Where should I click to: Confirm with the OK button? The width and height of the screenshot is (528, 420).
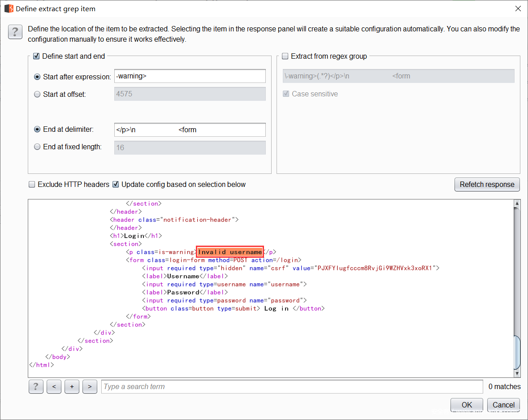click(467, 405)
